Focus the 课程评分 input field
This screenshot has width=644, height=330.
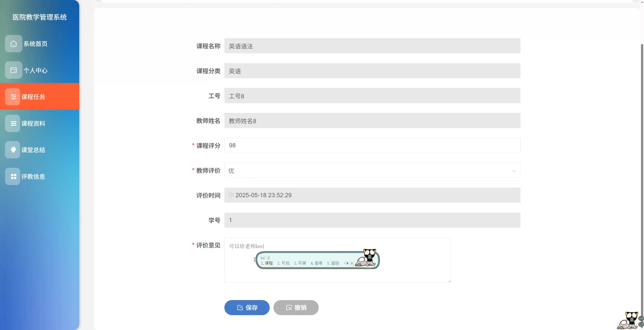tap(372, 145)
